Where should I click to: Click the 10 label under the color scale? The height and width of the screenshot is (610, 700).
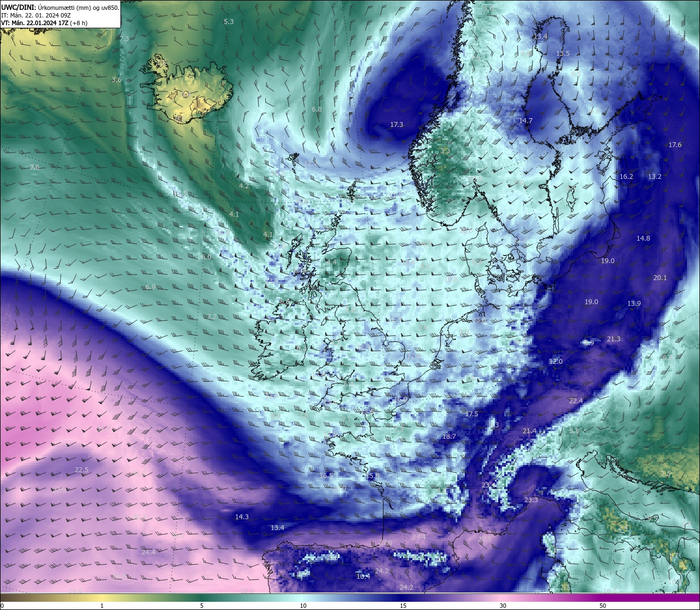303,606
